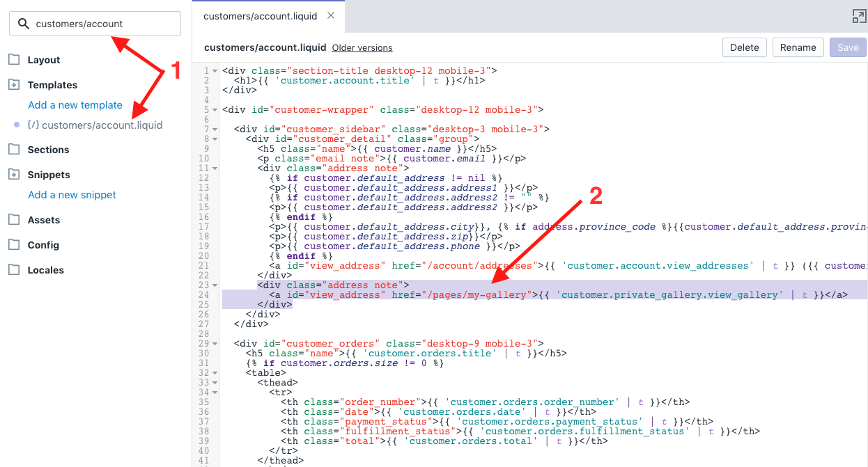Screen dimensions: 868x467
Task: Click 'customer.orders.order_number' on line 35
Action: (x=534, y=402)
